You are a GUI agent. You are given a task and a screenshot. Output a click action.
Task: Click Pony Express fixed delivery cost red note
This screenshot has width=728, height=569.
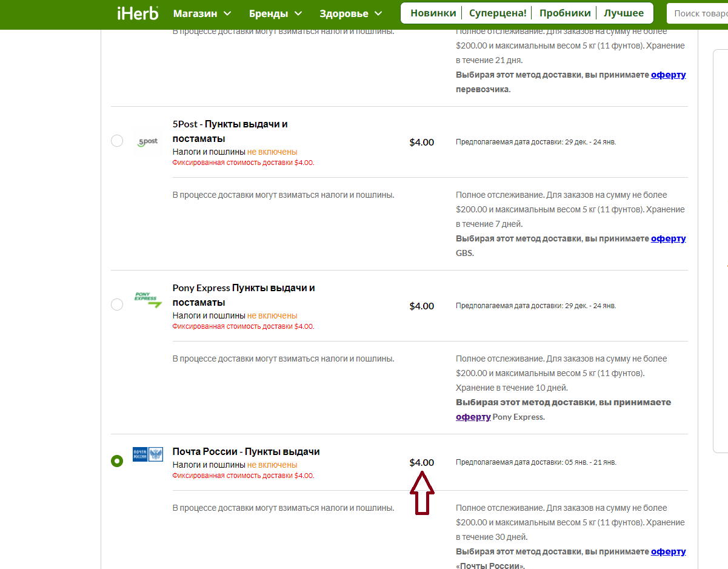243,326
